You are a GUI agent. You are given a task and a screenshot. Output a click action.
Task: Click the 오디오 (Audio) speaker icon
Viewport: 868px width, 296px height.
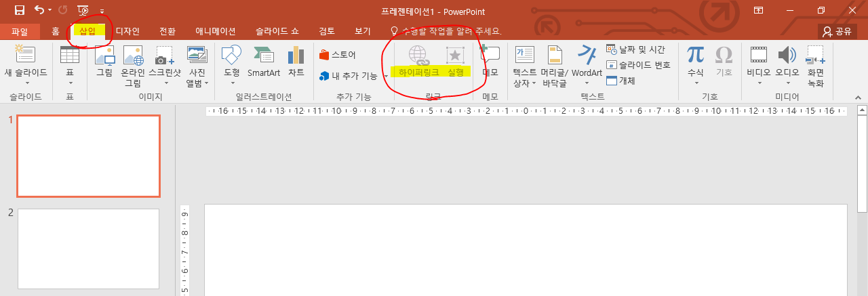click(787, 56)
